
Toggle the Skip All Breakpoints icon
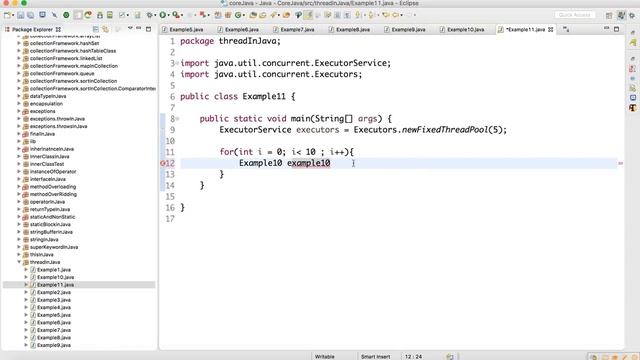coord(54,15)
